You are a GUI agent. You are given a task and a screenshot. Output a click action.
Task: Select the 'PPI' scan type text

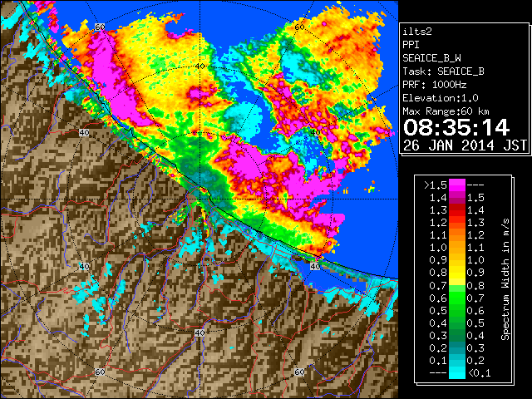point(411,45)
